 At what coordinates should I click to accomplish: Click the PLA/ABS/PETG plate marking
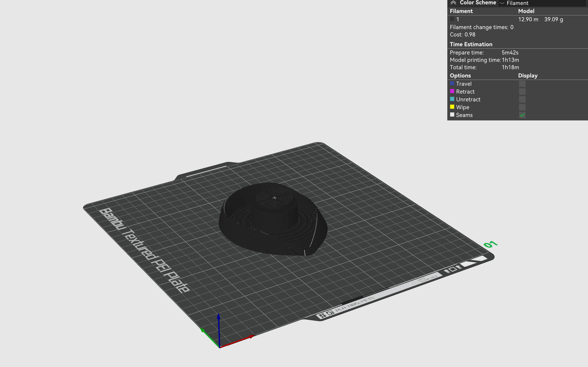(355, 304)
